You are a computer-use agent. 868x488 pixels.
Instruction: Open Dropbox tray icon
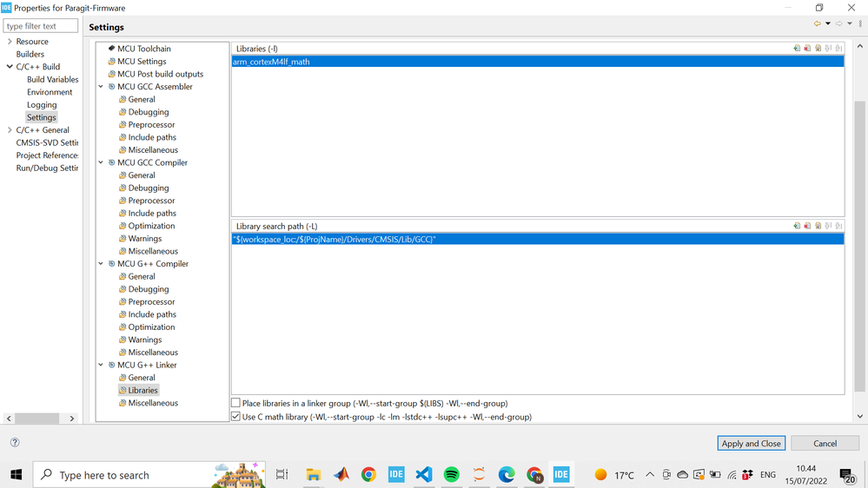pos(747,475)
